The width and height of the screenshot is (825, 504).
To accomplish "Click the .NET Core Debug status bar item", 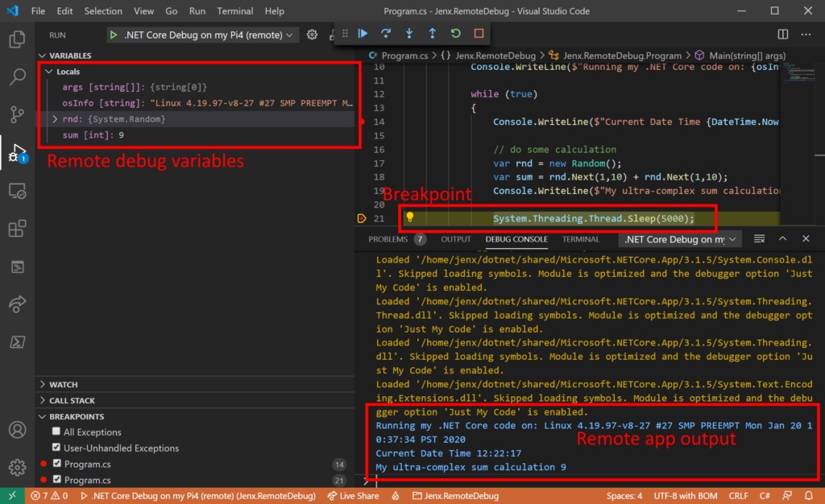I will coord(198,496).
